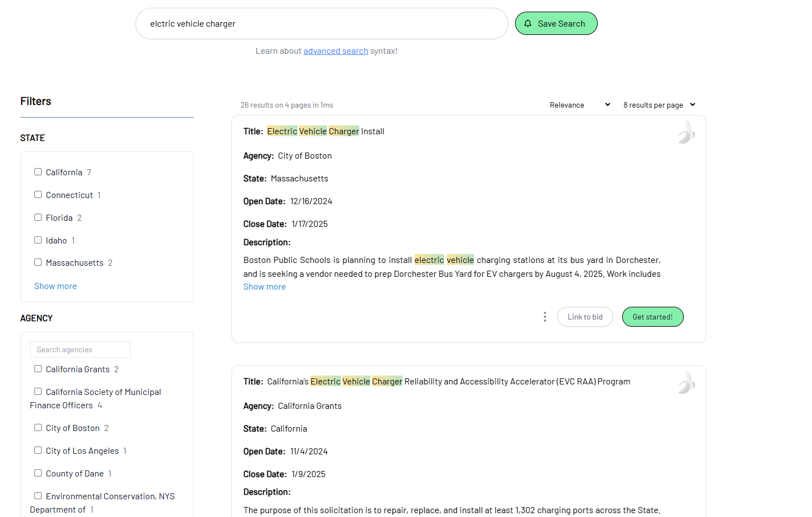Open three-dot menu on Boston bid card
Viewport: 812px width, 517px height.
544,317
